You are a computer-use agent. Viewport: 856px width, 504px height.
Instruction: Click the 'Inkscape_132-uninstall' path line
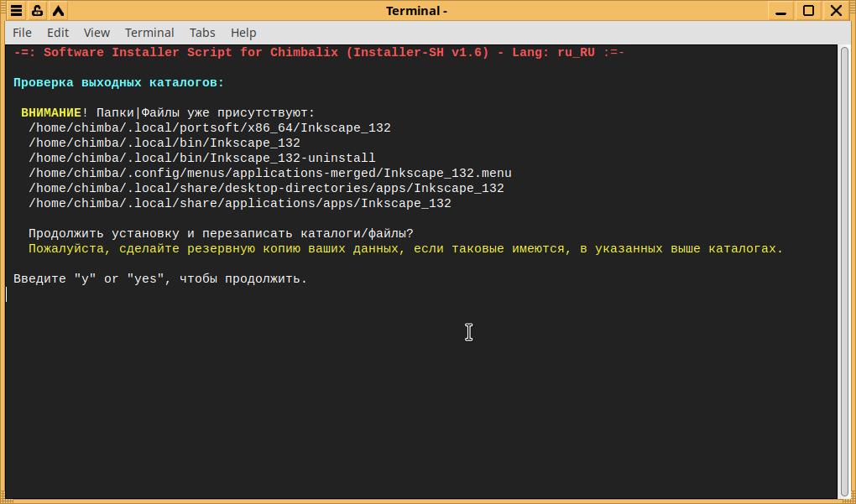[x=202, y=158]
